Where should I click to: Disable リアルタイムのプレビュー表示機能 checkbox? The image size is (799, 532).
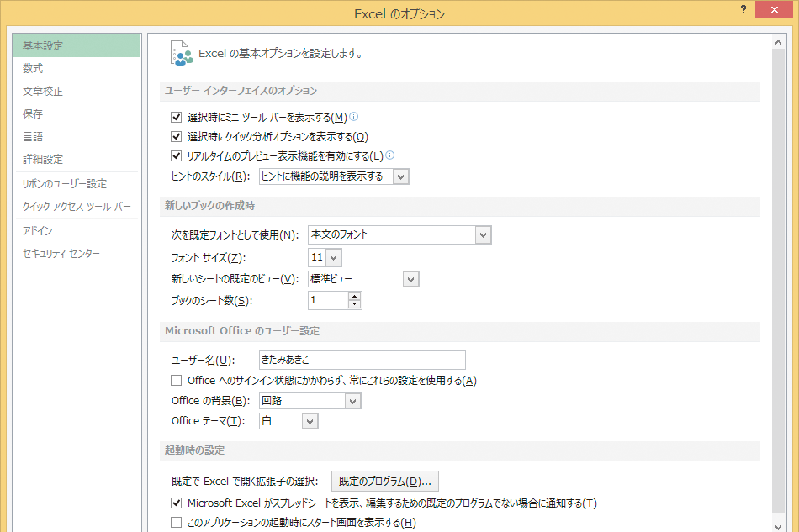tap(177, 155)
